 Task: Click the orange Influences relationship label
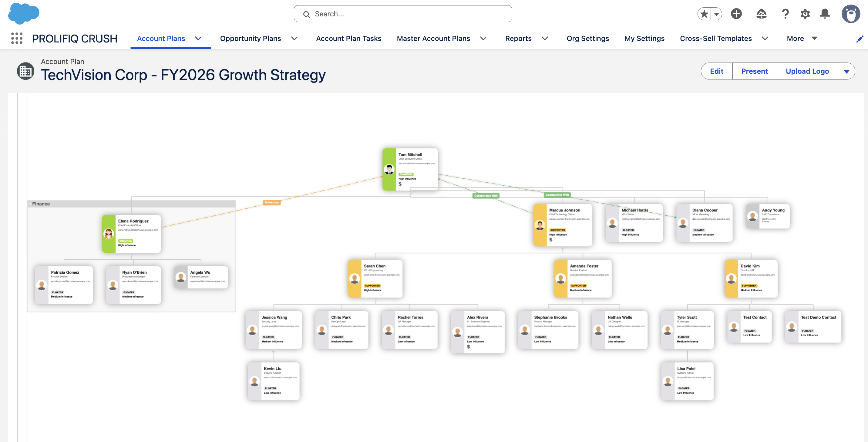tap(271, 202)
